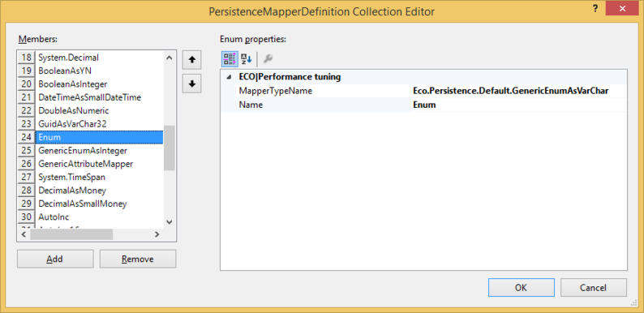Select BooleanAsYN member
644x313 pixels.
coord(99,71)
